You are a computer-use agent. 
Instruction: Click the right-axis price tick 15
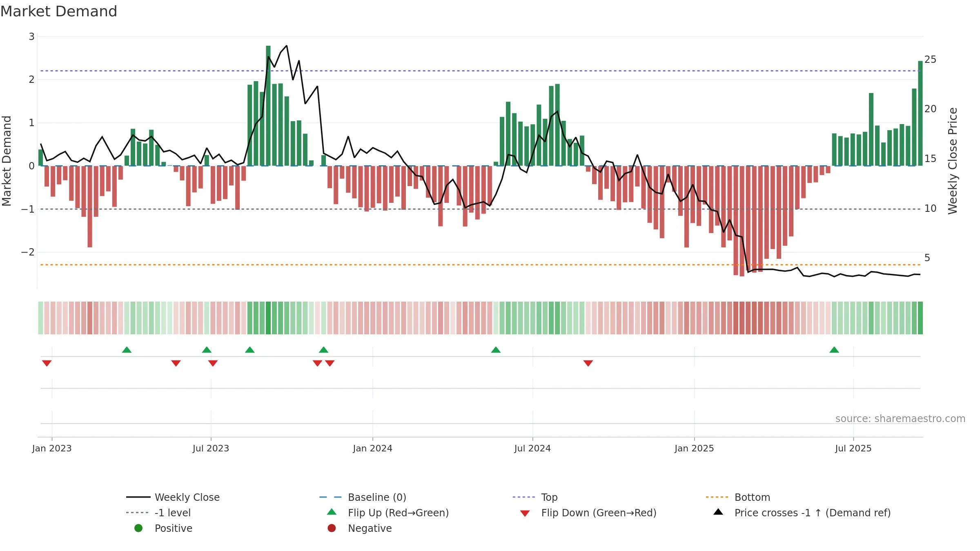click(931, 159)
